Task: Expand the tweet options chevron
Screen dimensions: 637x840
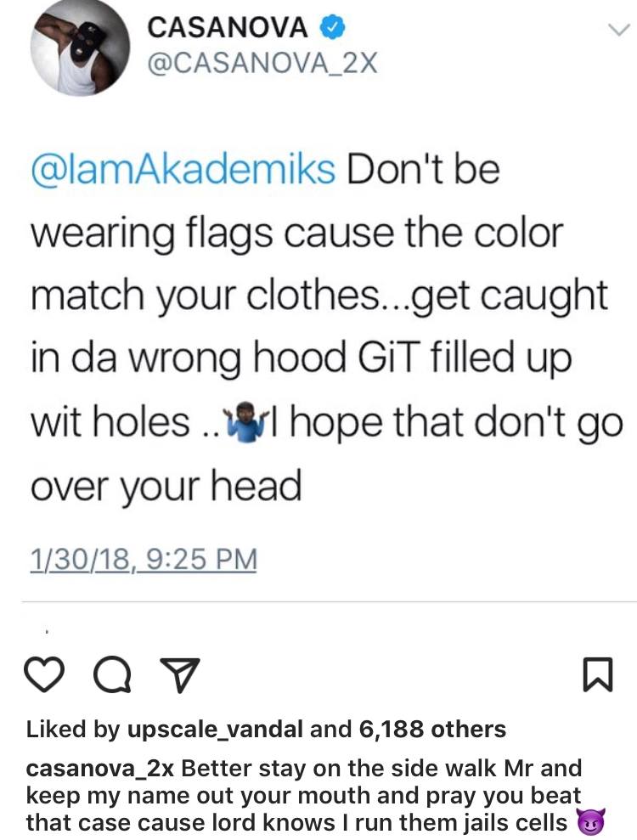Action: (619, 31)
